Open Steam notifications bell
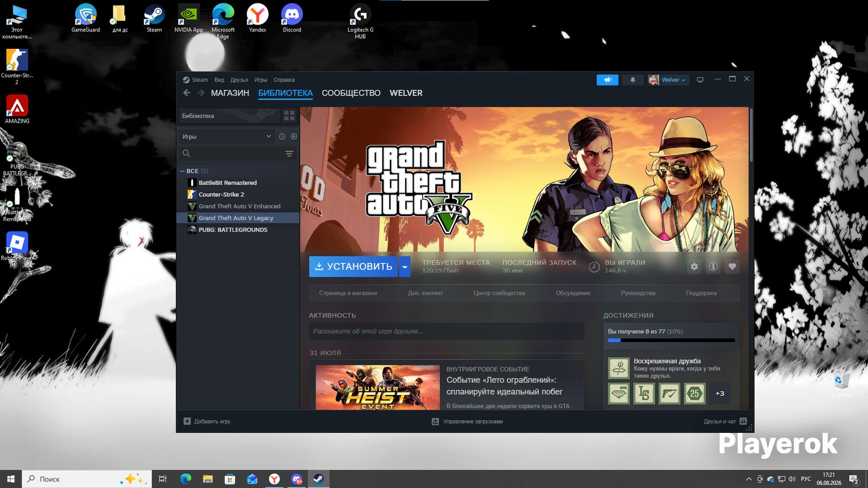 (x=633, y=80)
